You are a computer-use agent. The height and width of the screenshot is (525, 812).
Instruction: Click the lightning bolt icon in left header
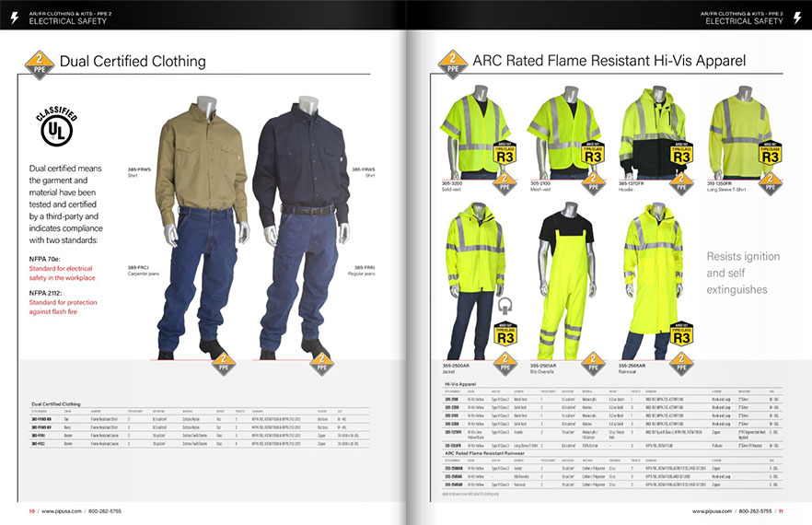(15, 18)
